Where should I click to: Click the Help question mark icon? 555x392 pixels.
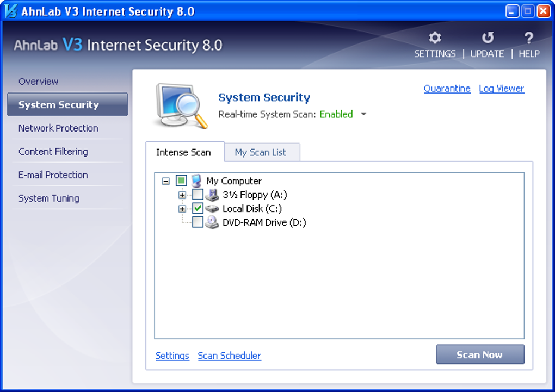528,38
